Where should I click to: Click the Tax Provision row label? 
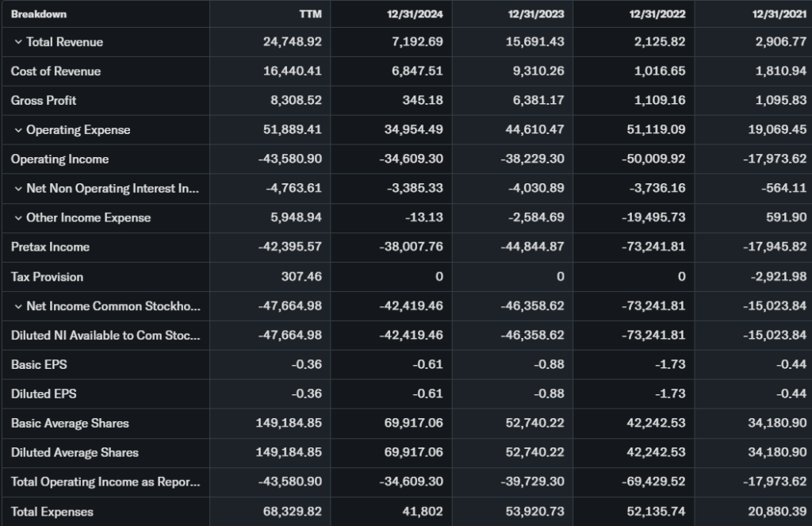[47, 277]
